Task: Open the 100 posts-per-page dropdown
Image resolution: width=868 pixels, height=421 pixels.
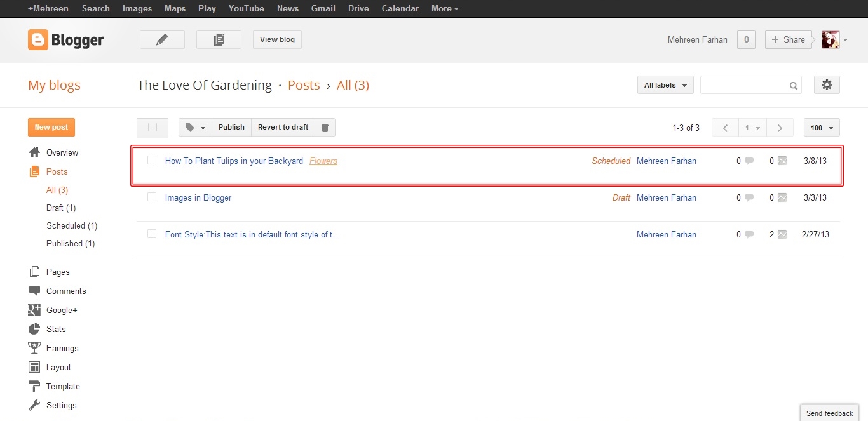Action: [x=822, y=128]
